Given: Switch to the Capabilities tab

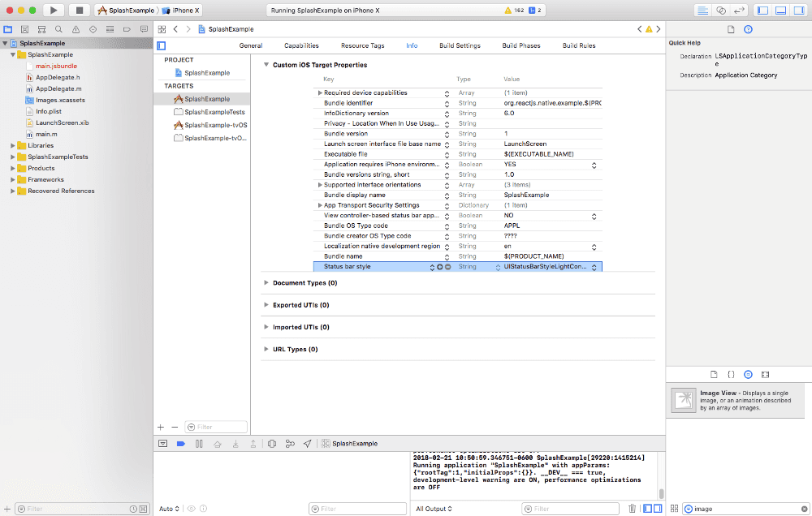Looking at the screenshot, I should pyautogui.click(x=301, y=45).
